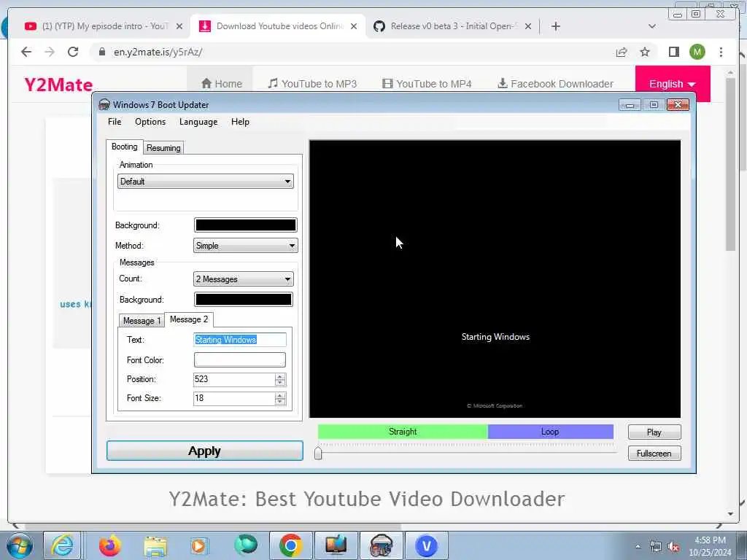This screenshot has width=747, height=560.
Task: Click the share page icon in Chrome
Action: pyautogui.click(x=622, y=52)
